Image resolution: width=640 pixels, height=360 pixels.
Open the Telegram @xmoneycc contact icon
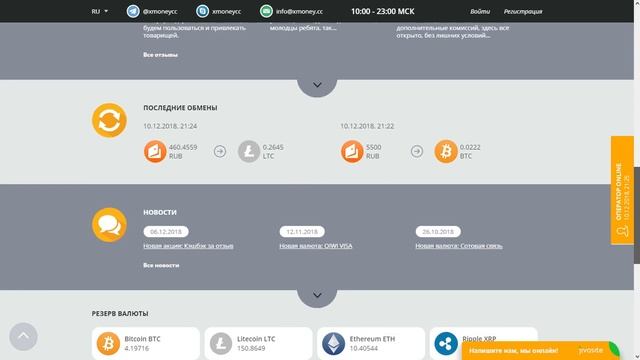click(x=133, y=11)
